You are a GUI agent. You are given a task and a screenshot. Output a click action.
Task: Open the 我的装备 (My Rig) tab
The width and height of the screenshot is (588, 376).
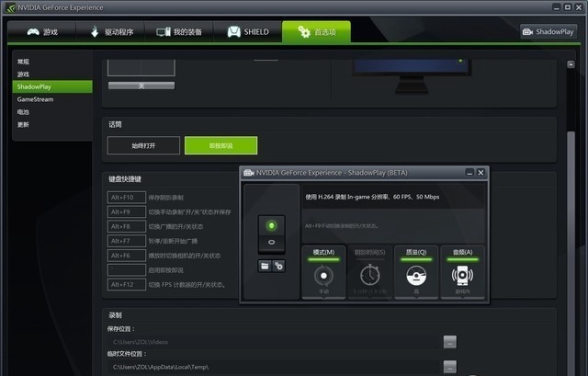[179, 32]
